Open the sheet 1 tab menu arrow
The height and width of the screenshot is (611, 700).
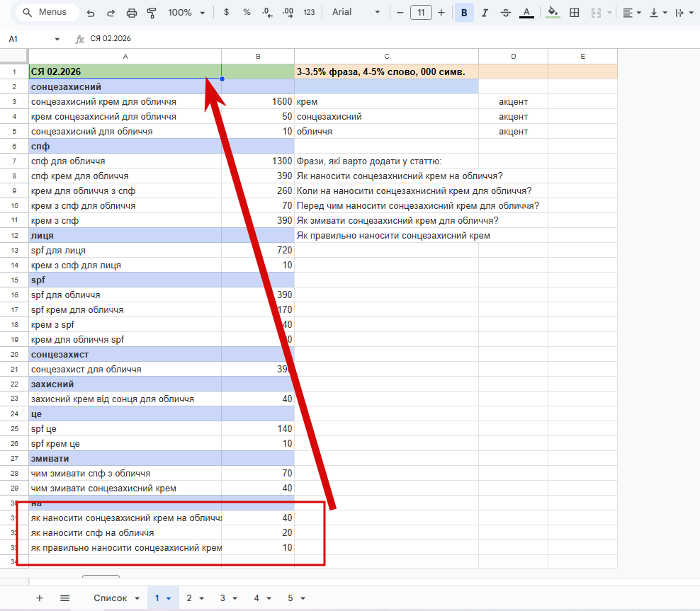pos(169,598)
